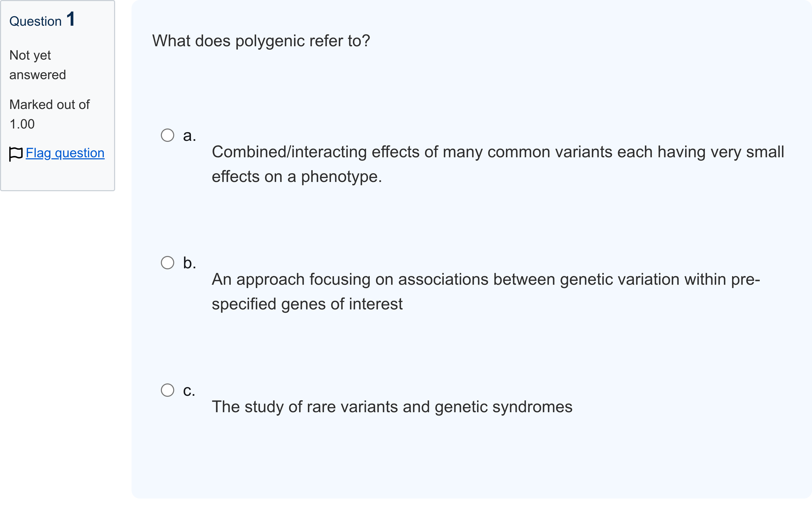This screenshot has height=515, width=812.
Task: Click the 'c.' answer label
Action: tap(189, 391)
